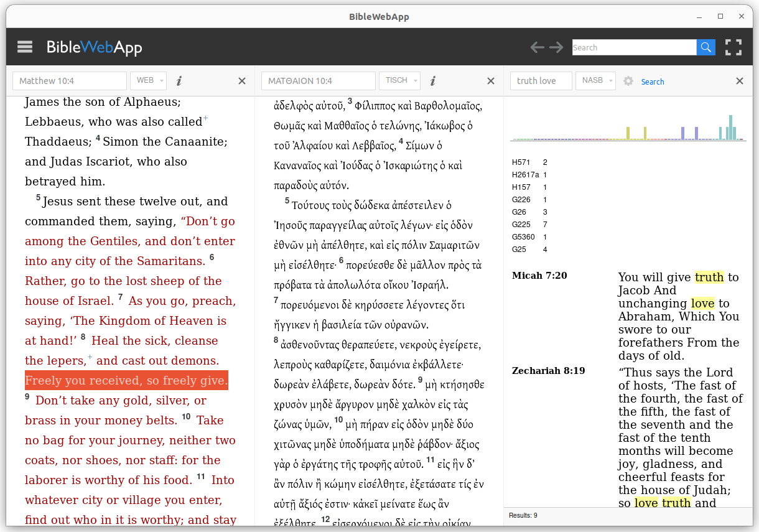Open search settings gear icon
The width and height of the screenshot is (759, 532).
pos(628,81)
